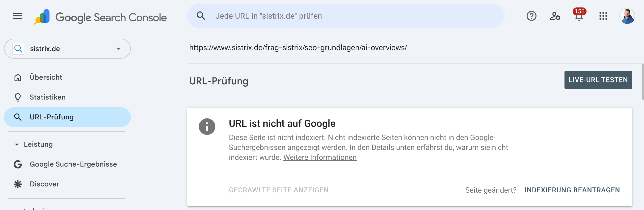Open the Google apps grid
Image resolution: width=644 pixels, height=210 pixels.
(x=603, y=16)
